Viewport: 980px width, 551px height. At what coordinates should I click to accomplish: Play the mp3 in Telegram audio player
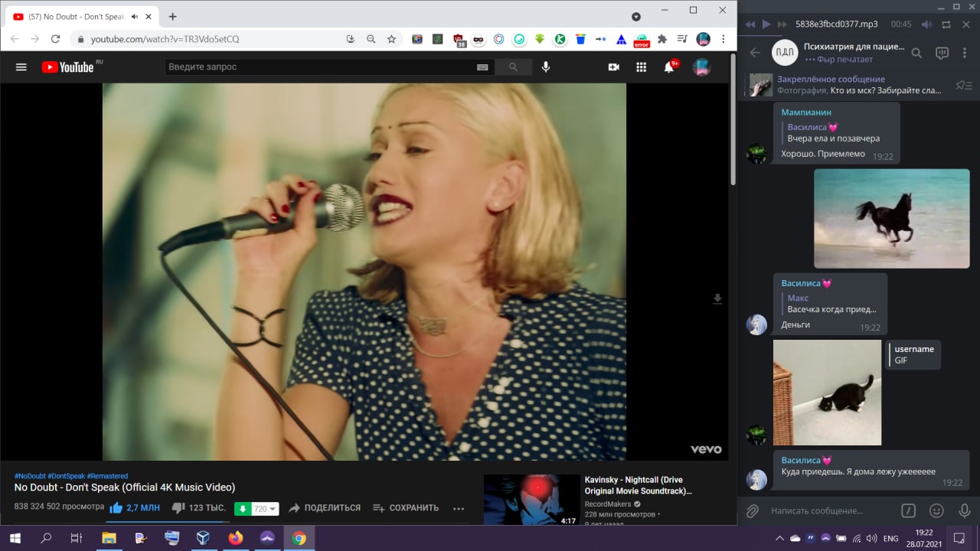tap(766, 24)
